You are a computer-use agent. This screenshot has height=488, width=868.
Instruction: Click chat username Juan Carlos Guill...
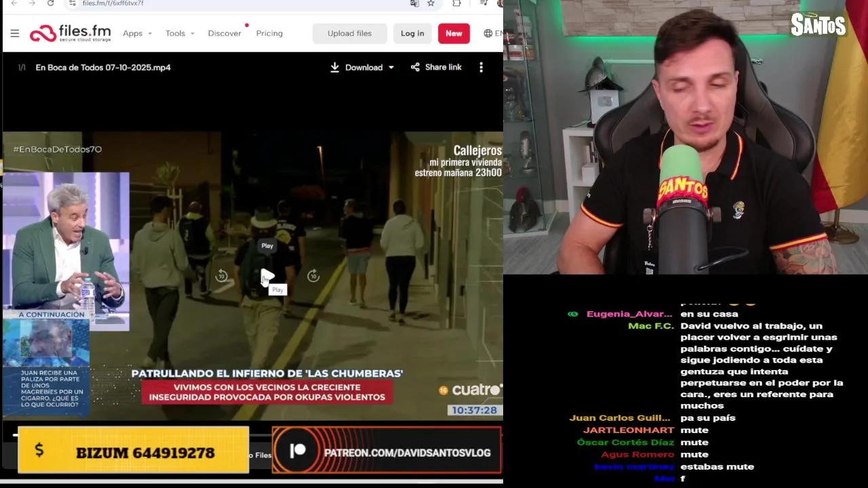pos(620,418)
